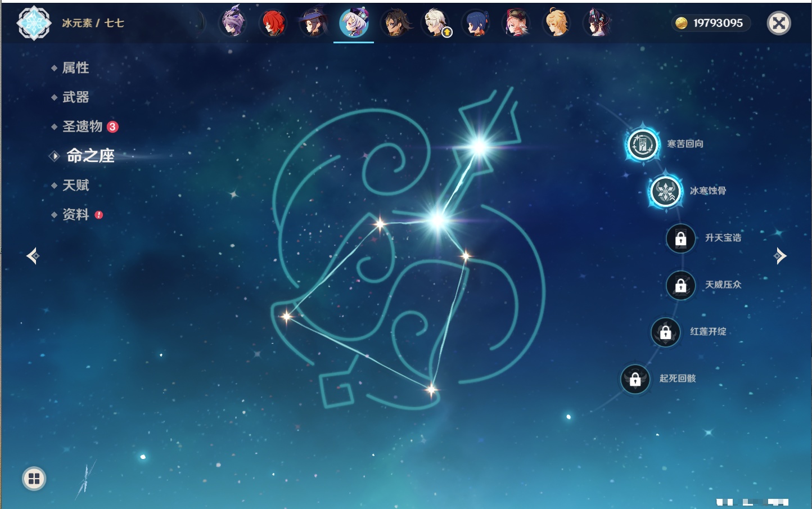Select the 命之座 constellation tab
Screen dimensions: 812x509
[x=90, y=156]
